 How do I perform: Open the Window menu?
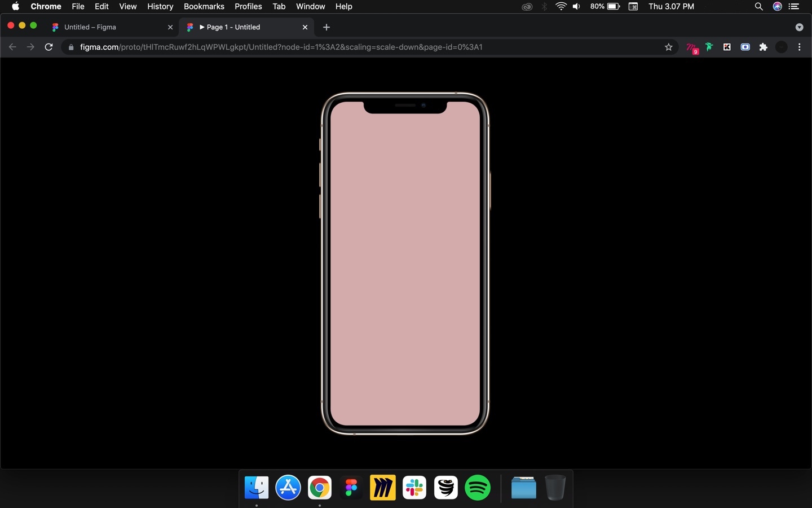click(x=310, y=6)
